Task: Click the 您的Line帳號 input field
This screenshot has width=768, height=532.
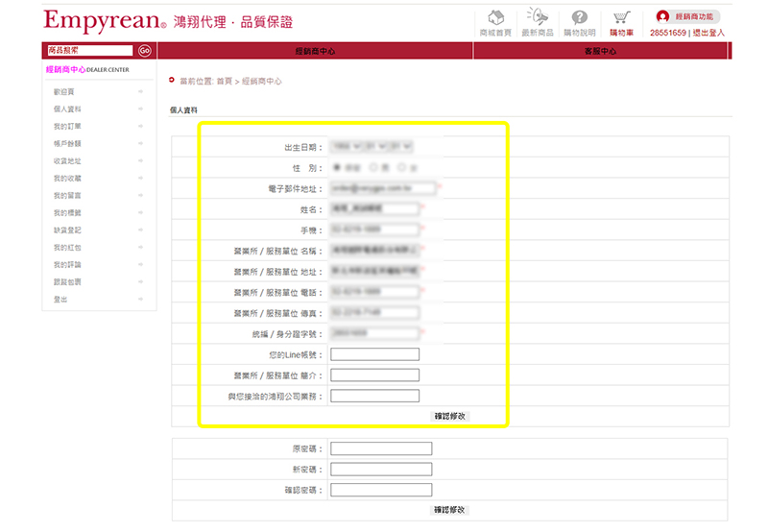Action: (374, 354)
